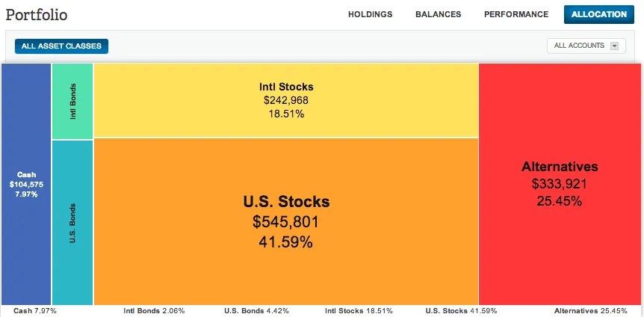Select the U.S. Stocks 41.59% legend label

pyautogui.click(x=461, y=311)
